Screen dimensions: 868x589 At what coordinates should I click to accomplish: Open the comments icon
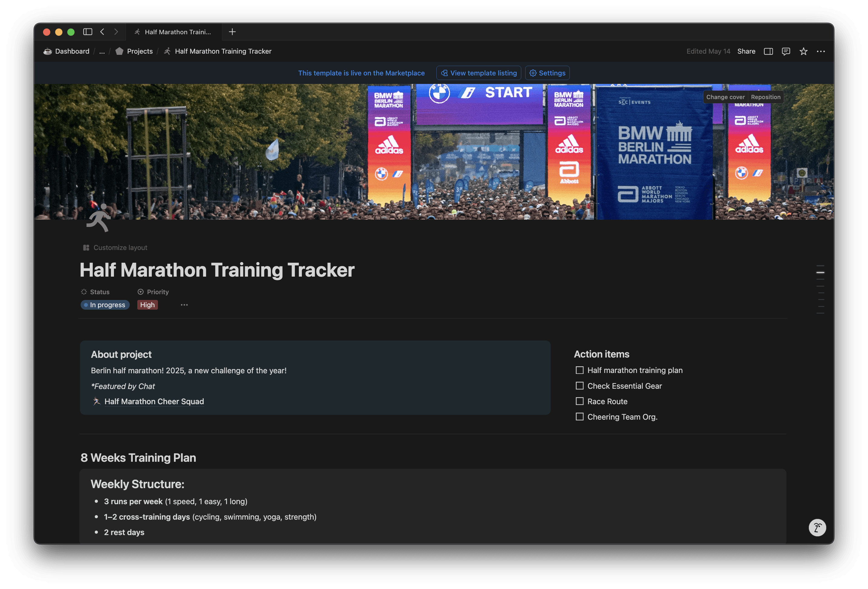point(786,51)
